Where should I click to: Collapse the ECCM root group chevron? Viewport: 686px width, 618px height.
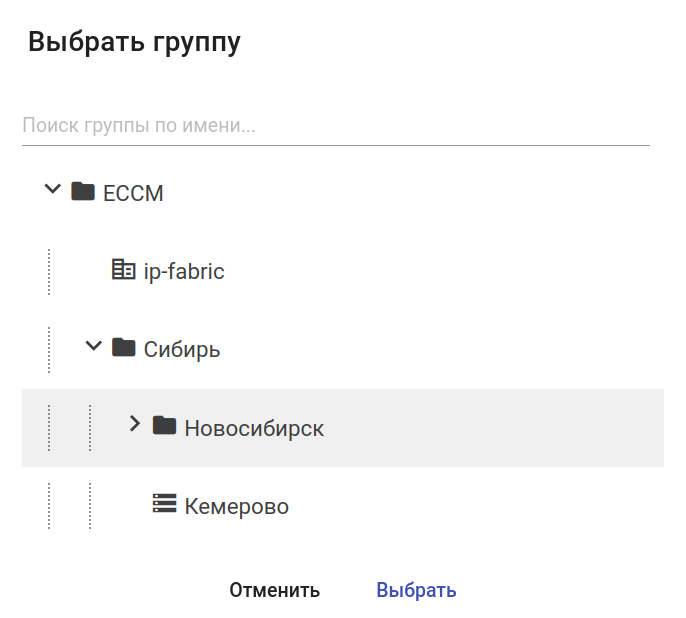point(53,190)
